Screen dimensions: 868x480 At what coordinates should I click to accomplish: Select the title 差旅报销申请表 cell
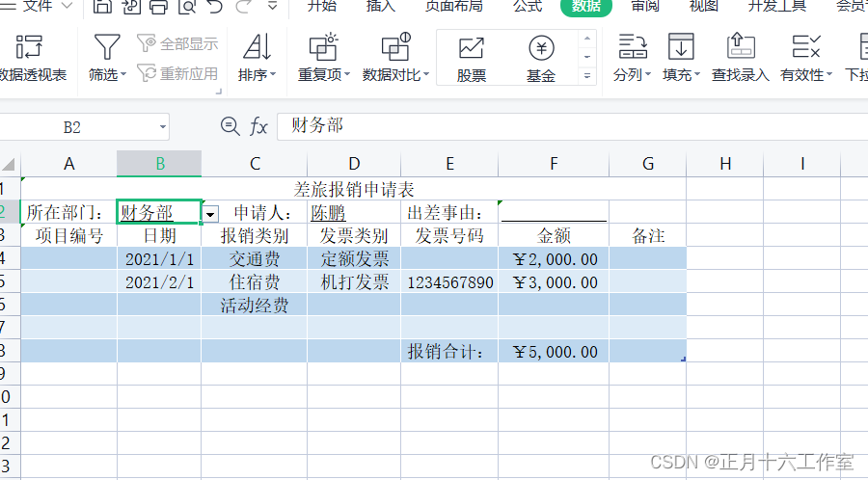[353, 189]
